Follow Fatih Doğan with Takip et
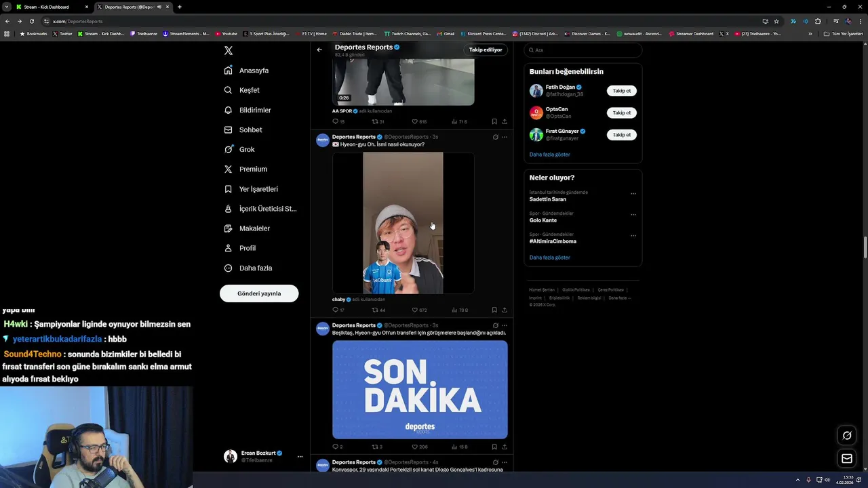The width and height of the screenshot is (868, 488). pyautogui.click(x=622, y=91)
